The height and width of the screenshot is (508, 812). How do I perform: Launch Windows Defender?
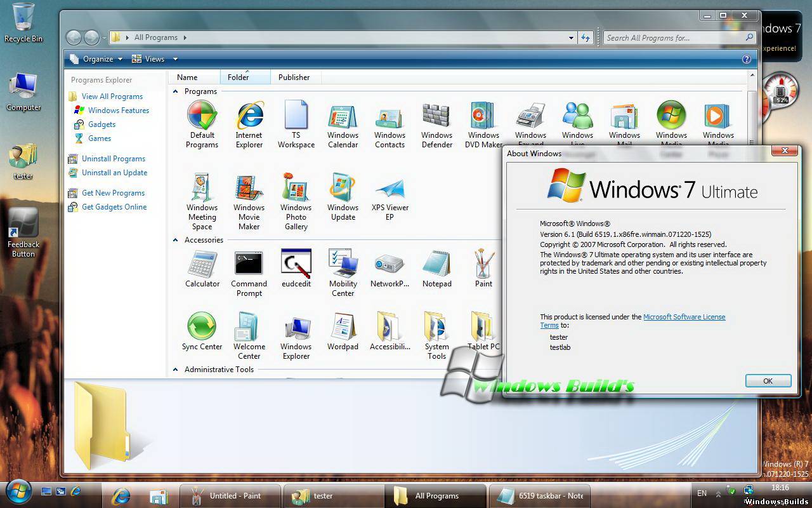(x=436, y=124)
